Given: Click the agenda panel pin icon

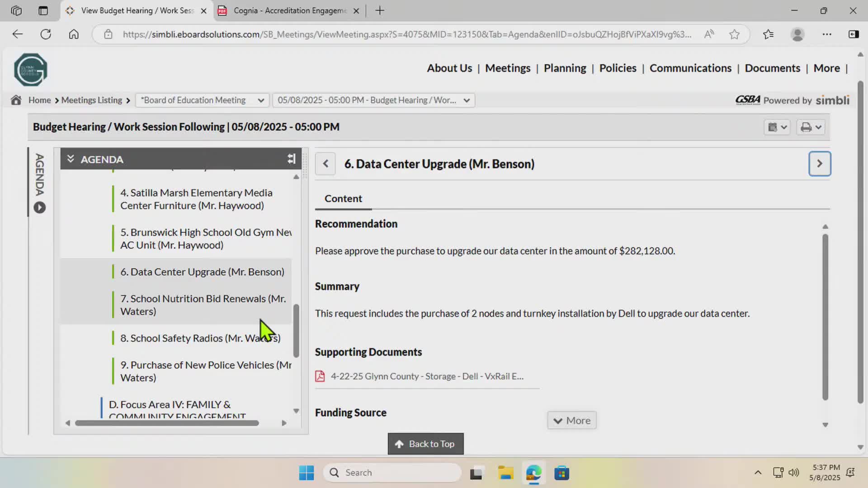Looking at the screenshot, I should pyautogui.click(x=291, y=159).
